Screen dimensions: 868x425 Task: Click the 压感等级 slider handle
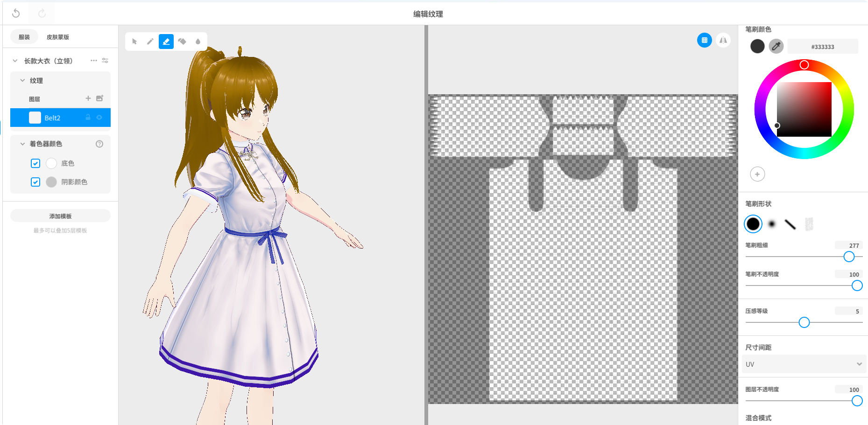click(804, 322)
